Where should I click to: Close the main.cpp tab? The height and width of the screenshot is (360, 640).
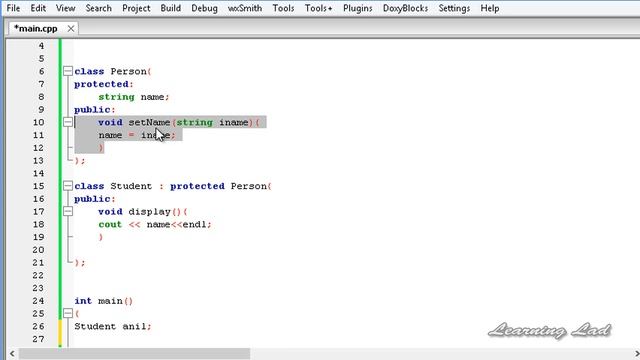(71, 29)
